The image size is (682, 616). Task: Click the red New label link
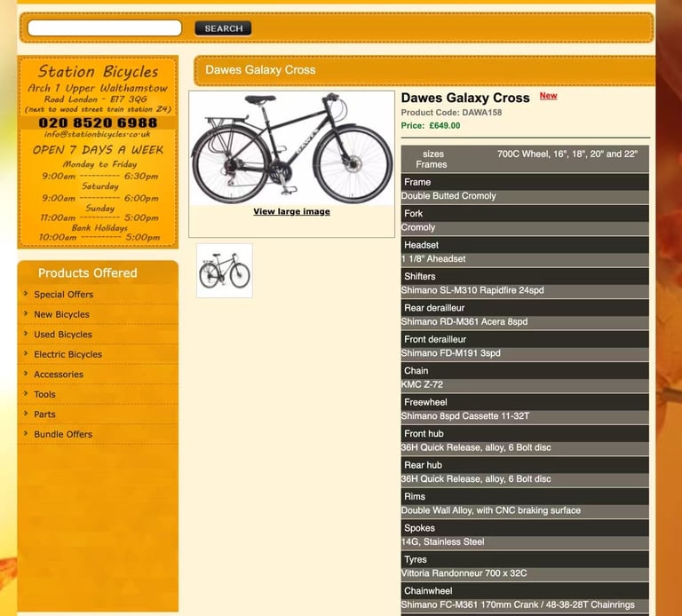(x=548, y=96)
